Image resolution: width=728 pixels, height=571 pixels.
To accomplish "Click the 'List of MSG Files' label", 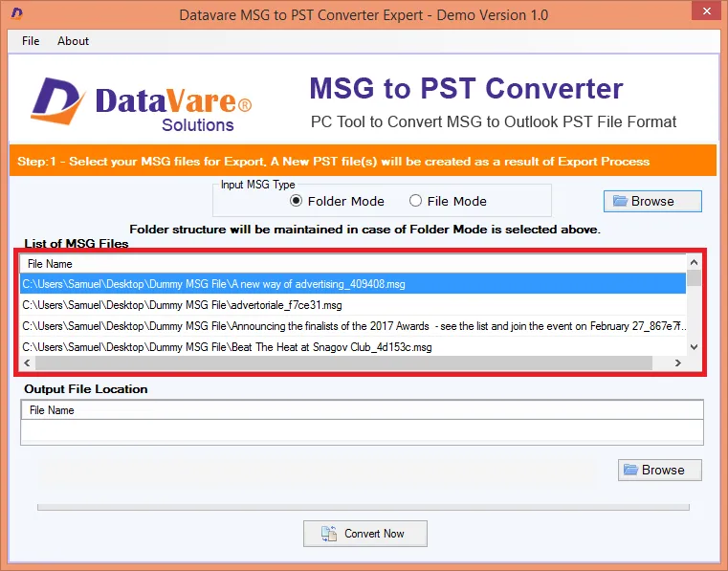I will pos(77,243).
